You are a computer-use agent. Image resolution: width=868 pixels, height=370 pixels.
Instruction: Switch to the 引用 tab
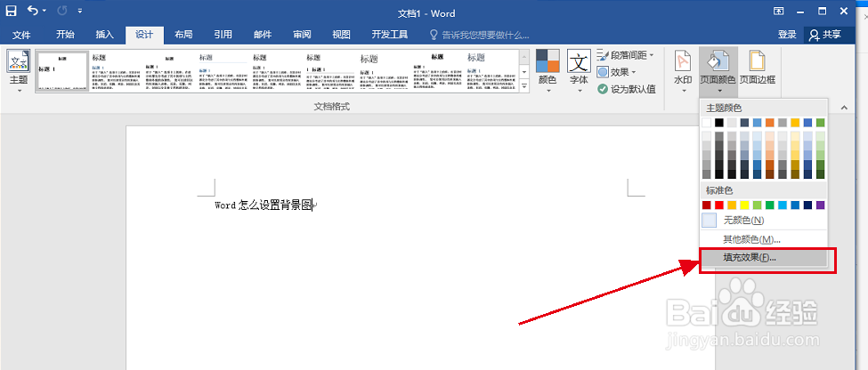coord(223,35)
